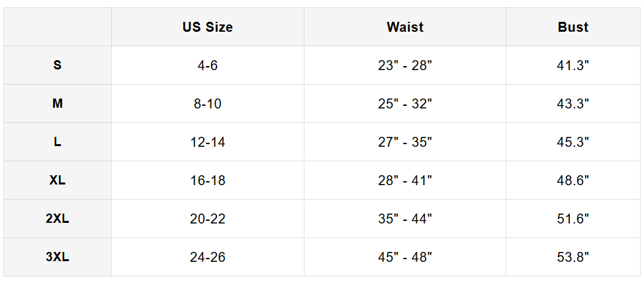Click the US size 20-22 cell
This screenshot has height=283, width=644.
[x=207, y=219]
